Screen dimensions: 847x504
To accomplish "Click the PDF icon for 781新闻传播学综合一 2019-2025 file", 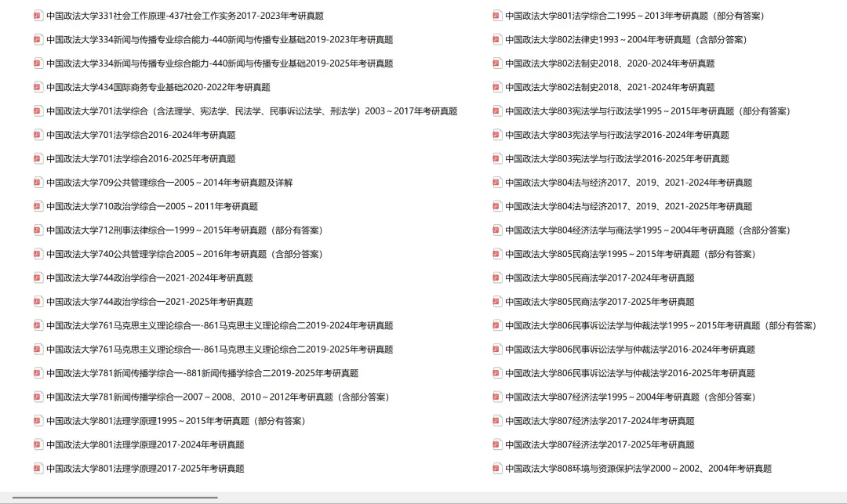I will pyautogui.click(x=38, y=372).
